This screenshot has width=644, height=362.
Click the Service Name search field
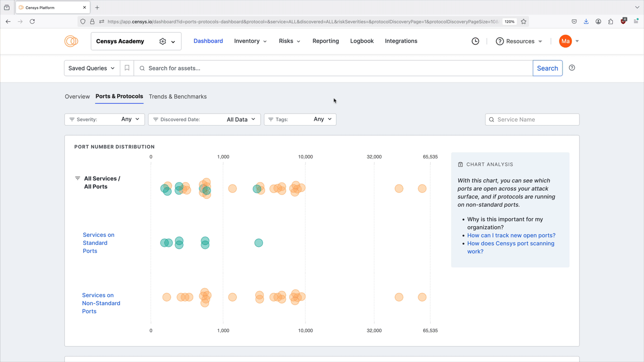(x=532, y=119)
